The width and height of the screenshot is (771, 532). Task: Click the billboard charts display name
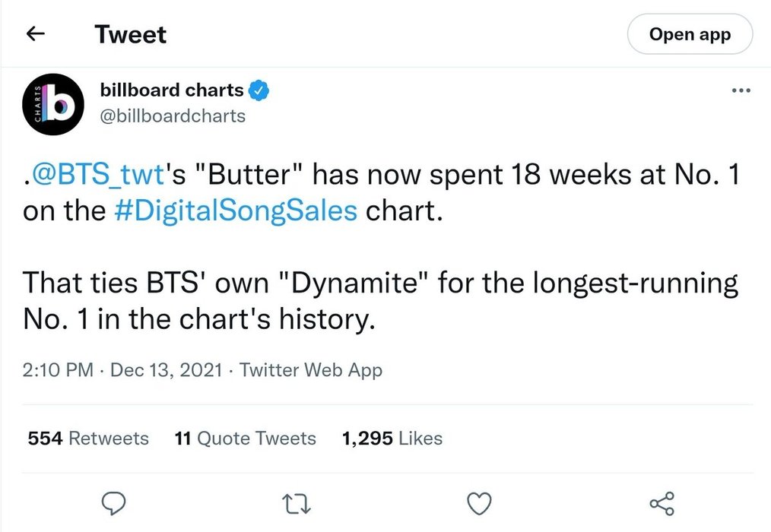coord(172,90)
